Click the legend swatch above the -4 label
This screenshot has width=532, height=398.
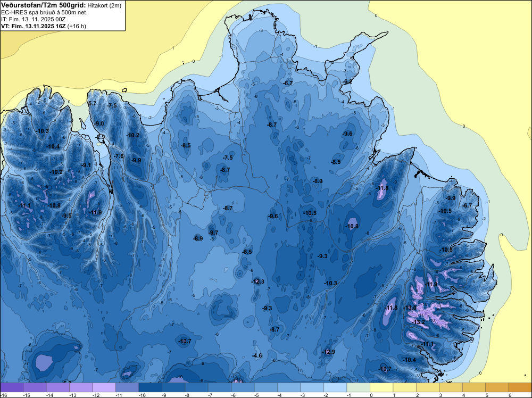coord(289,387)
